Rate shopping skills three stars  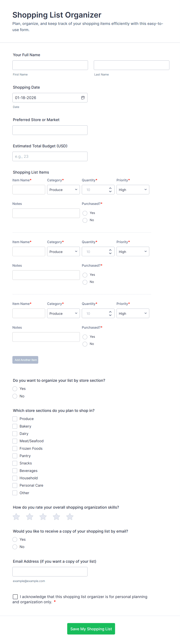click(43, 517)
